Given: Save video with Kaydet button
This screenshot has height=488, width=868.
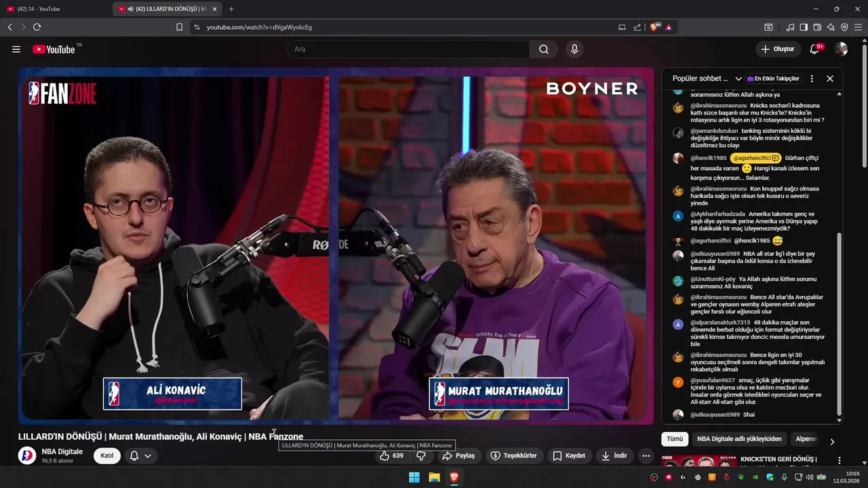Looking at the screenshot, I should coord(568,455).
